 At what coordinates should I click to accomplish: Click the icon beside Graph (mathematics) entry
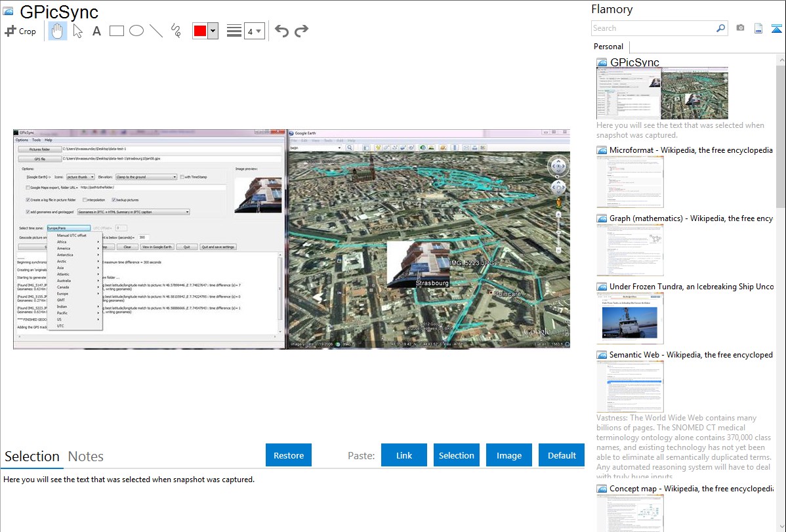[x=602, y=218]
